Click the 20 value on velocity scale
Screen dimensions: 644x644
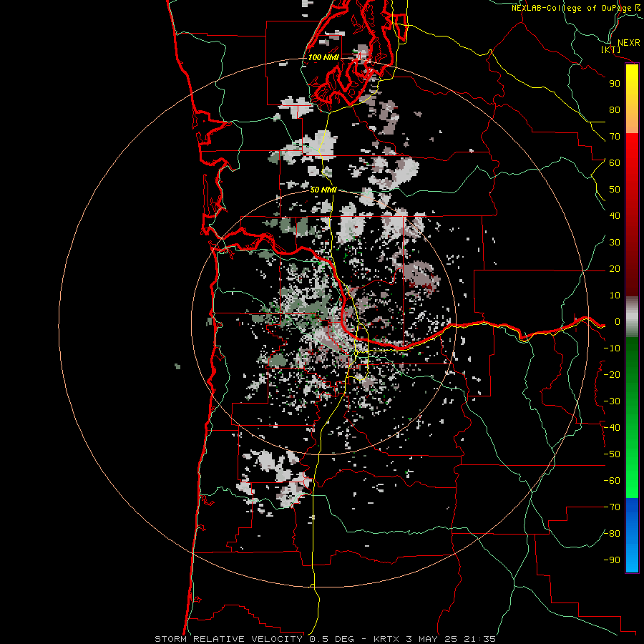615,268
